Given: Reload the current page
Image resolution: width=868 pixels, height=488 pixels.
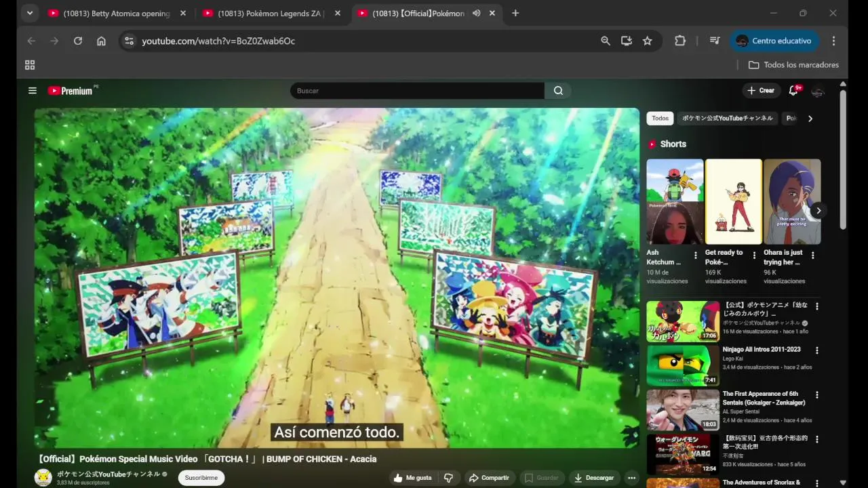Looking at the screenshot, I should click(x=78, y=41).
